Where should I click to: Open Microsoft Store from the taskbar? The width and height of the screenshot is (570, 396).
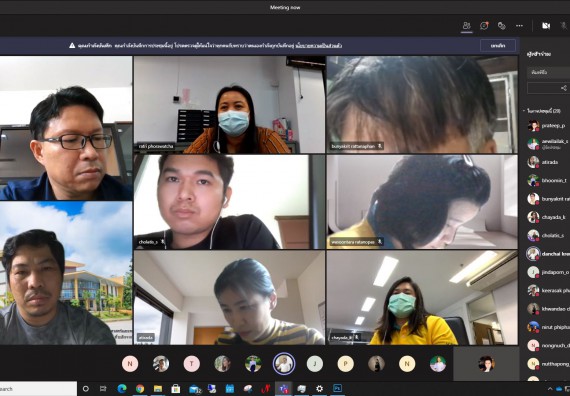click(x=176, y=389)
